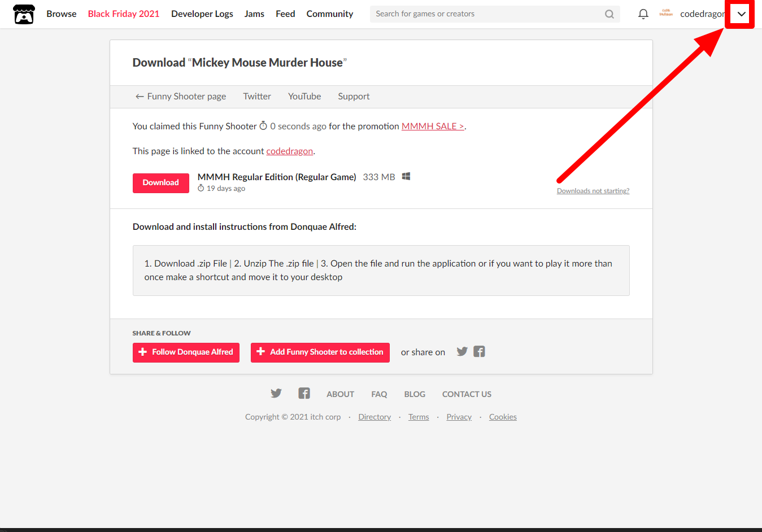Click the codedragon avatar image
762x532 pixels.
[x=666, y=14]
